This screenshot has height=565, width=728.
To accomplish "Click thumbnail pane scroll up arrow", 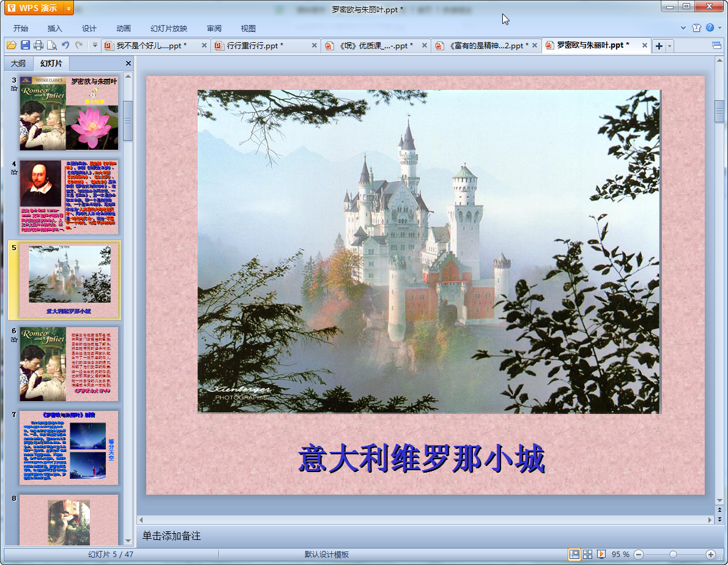I will click(128, 76).
